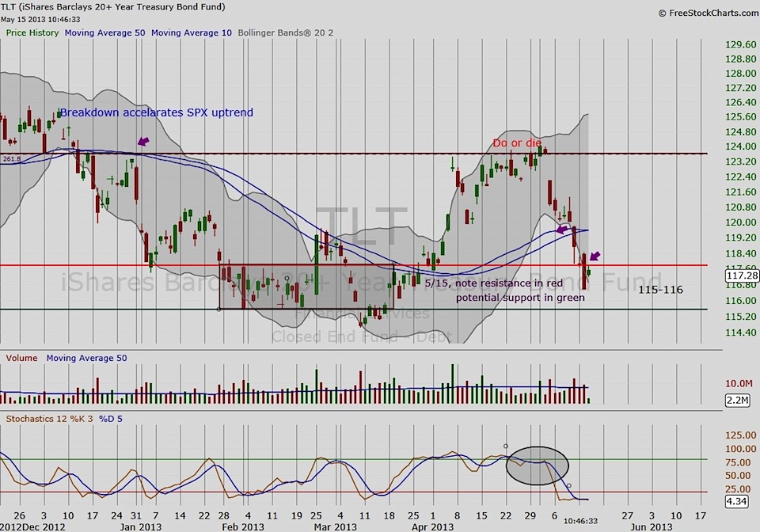
Task: Click the 114.40 price axis label
Action: click(741, 332)
